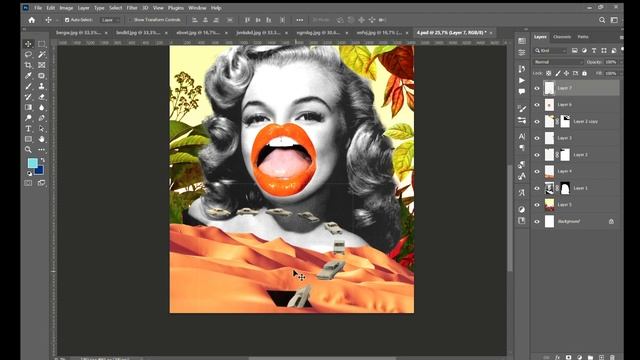Select the Lasso tool
Image resolution: width=640 pixels, height=360 pixels.
click(28, 54)
